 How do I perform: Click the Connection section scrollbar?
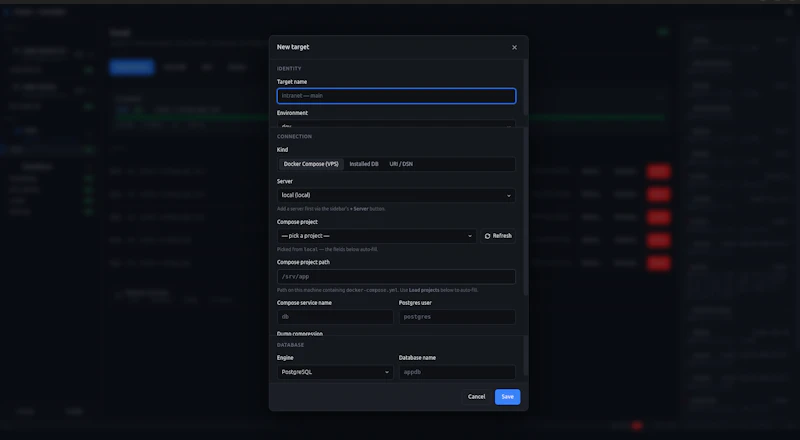pyautogui.click(x=526, y=212)
